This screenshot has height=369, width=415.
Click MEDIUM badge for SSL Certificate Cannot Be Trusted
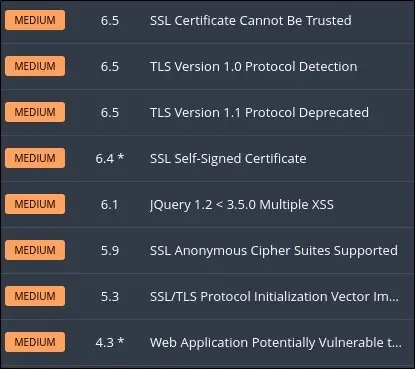click(35, 20)
